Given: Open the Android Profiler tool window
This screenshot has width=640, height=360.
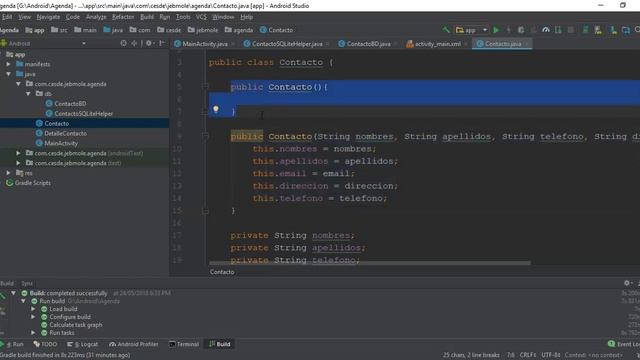Looking at the screenshot, I should [133, 344].
